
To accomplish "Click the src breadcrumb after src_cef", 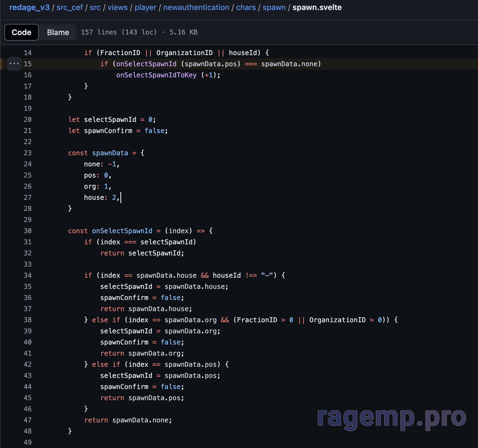I will 95,8.
